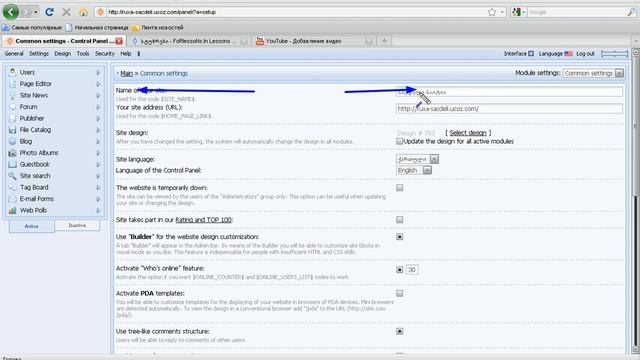Click the Blog module icon

[13, 141]
